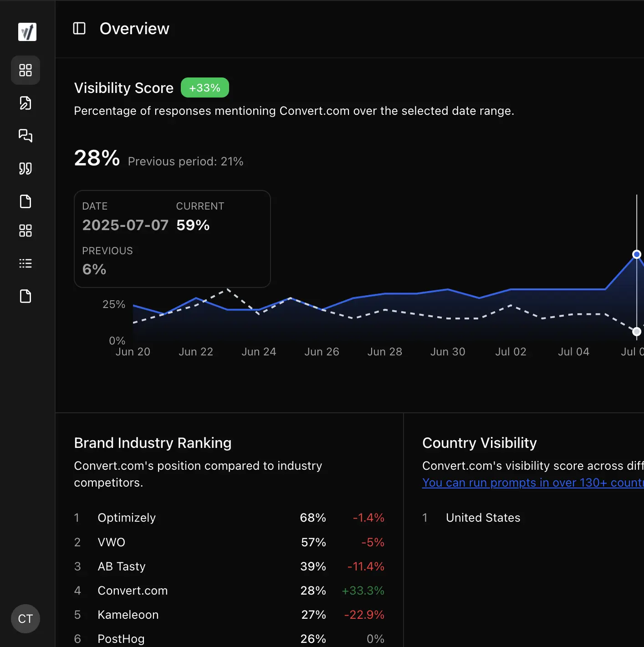Open the chat bubbles sidebar icon

tap(26, 136)
